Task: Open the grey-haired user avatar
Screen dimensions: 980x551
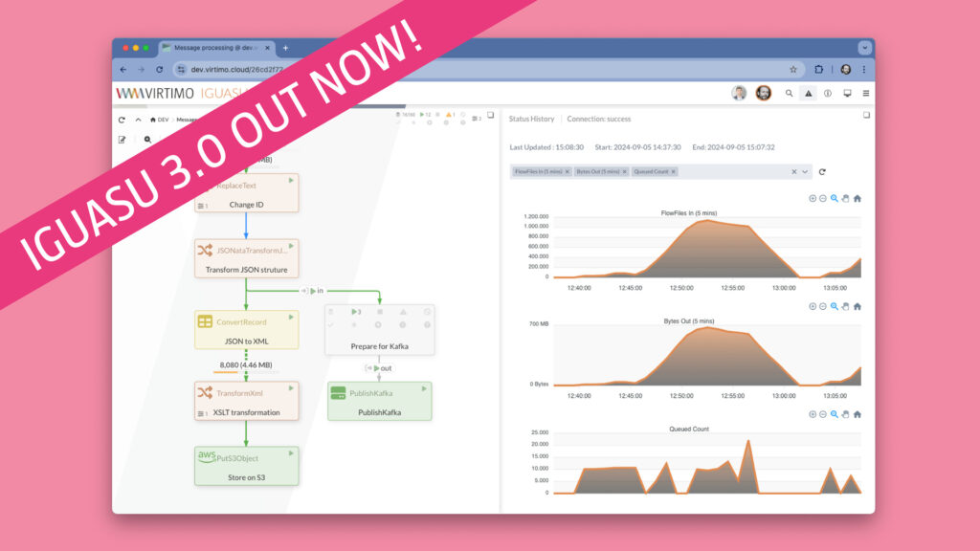Action: (x=739, y=93)
